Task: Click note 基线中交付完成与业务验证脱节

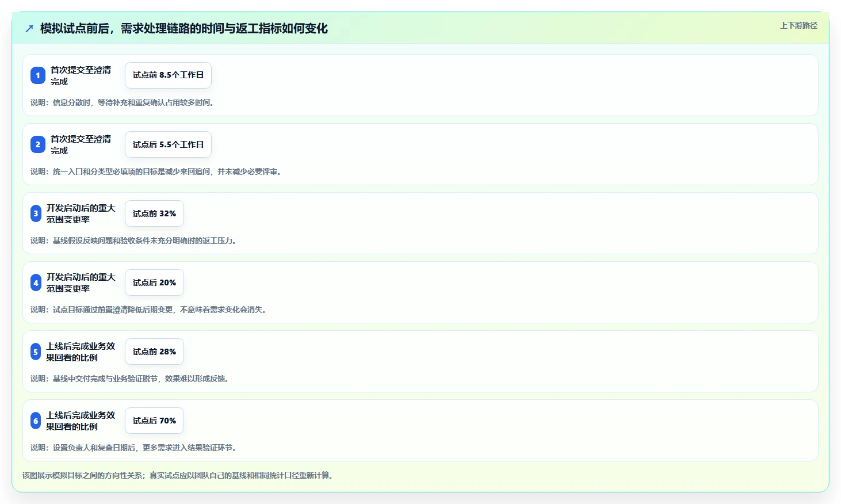Action: [131, 379]
